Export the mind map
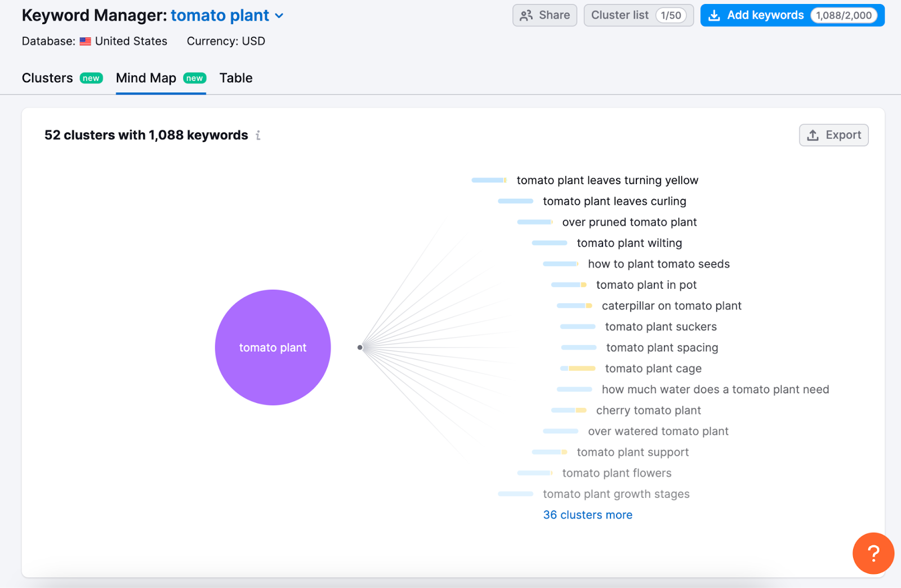This screenshot has width=901, height=588. [833, 135]
